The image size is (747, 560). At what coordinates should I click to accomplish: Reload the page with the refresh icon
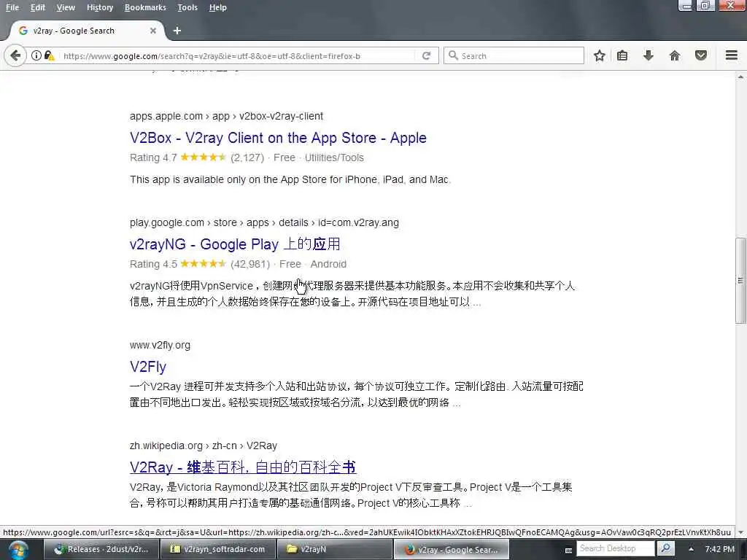pos(426,55)
